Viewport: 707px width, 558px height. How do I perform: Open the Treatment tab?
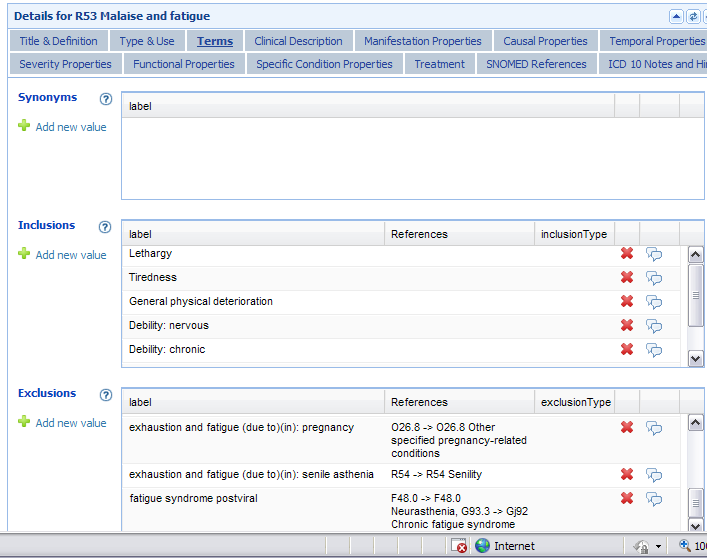pyautogui.click(x=440, y=64)
